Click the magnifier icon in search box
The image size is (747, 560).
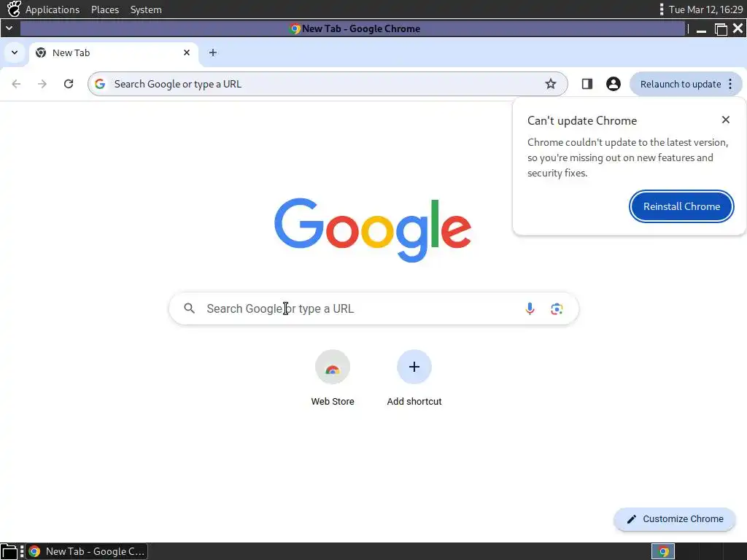point(189,308)
